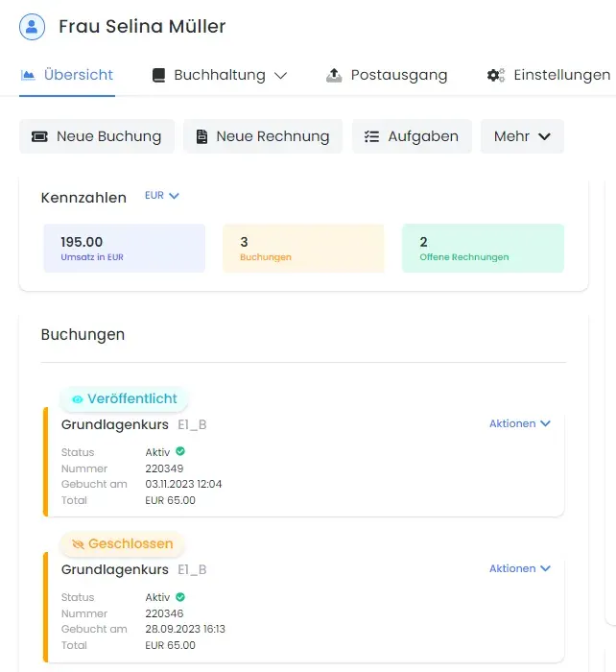
Task: Click the 3 Buchungen statistics tile
Action: click(303, 248)
